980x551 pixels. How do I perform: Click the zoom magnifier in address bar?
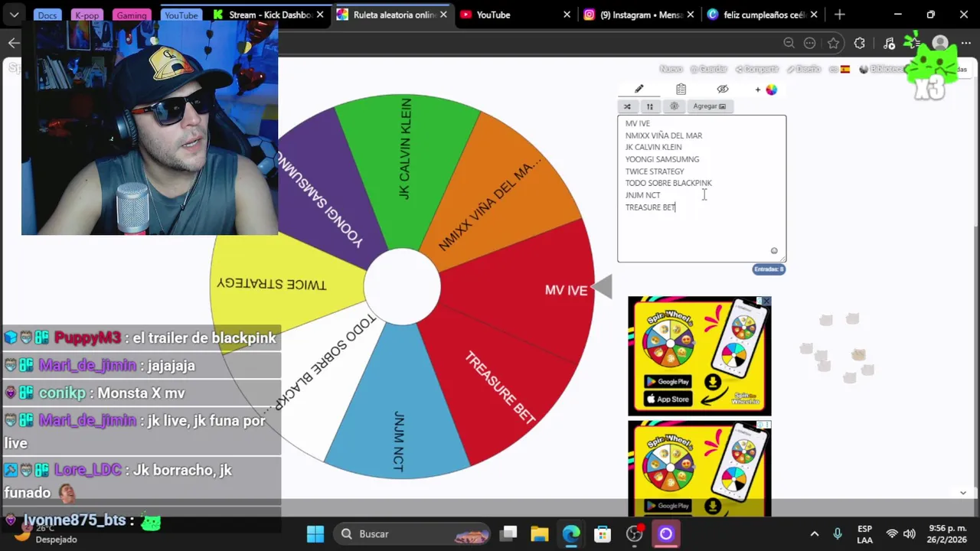pos(789,43)
